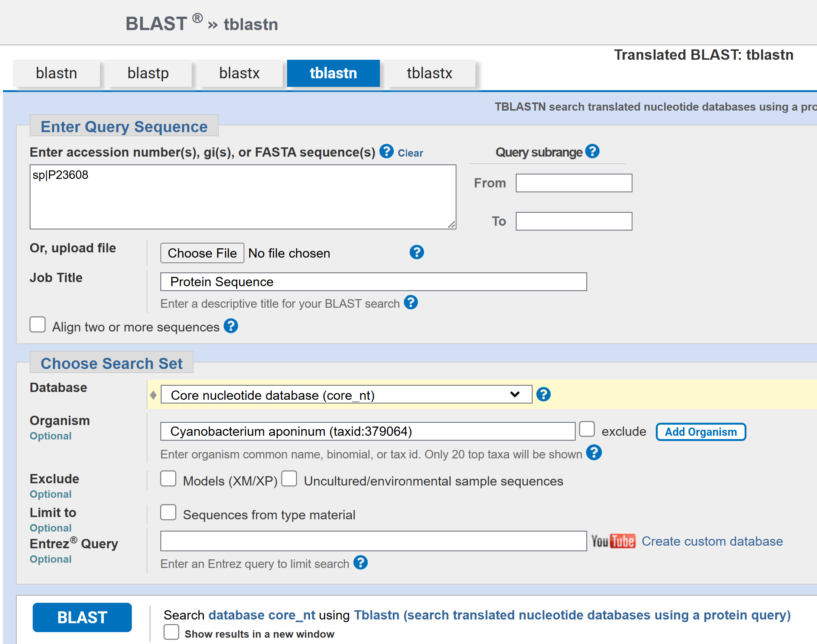
Task: Switch to the blastx tab
Action: pos(240,73)
